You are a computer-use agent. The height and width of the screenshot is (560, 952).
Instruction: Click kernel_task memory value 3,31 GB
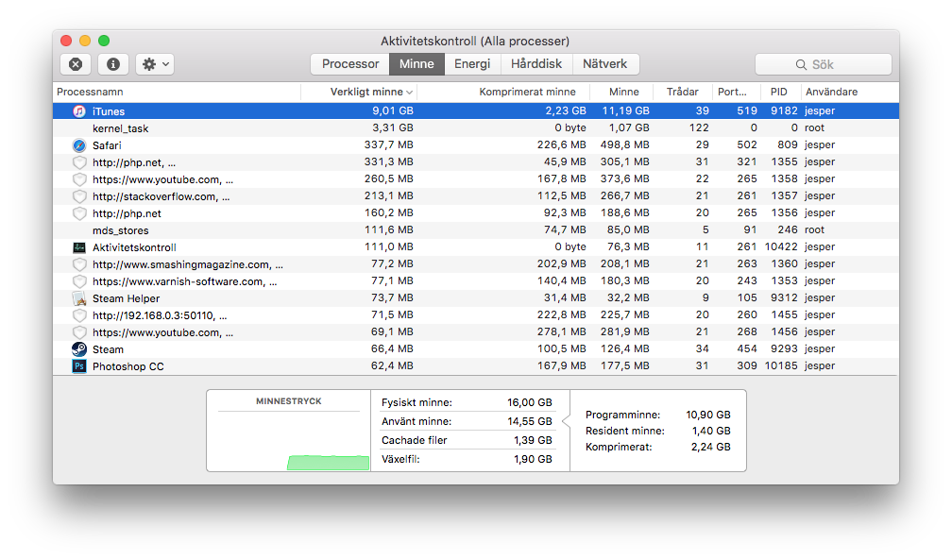(393, 127)
